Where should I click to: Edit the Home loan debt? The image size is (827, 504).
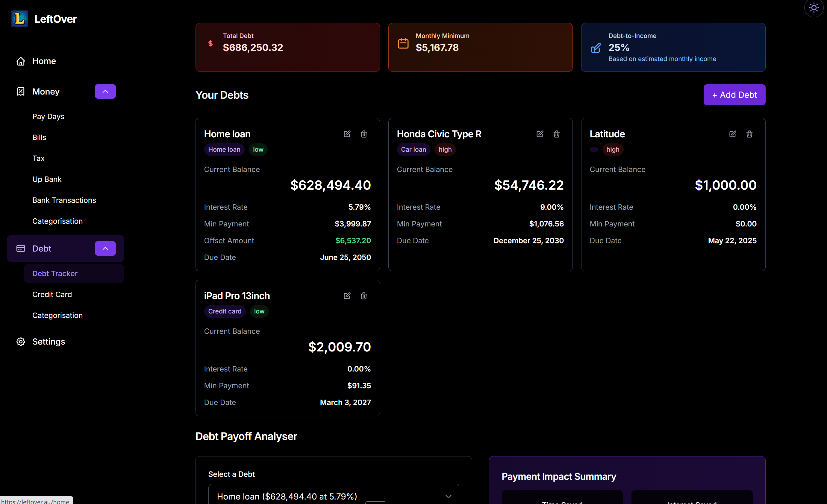[347, 134]
